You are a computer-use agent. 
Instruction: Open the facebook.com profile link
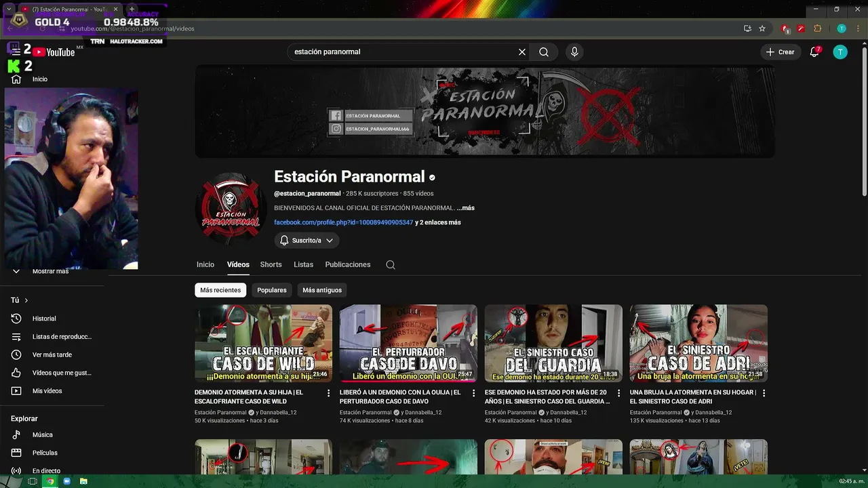343,222
